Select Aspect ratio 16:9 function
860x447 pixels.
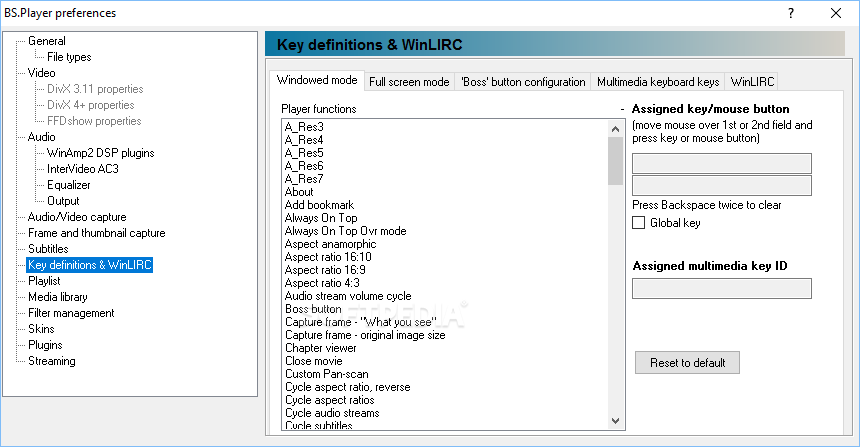tap(325, 270)
